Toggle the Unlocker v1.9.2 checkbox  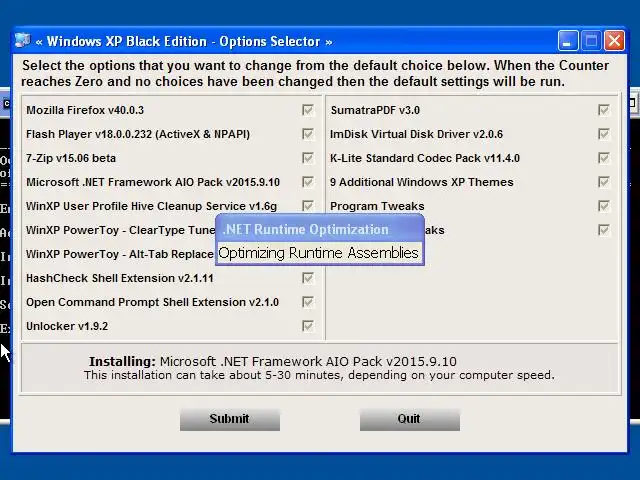pos(308,326)
